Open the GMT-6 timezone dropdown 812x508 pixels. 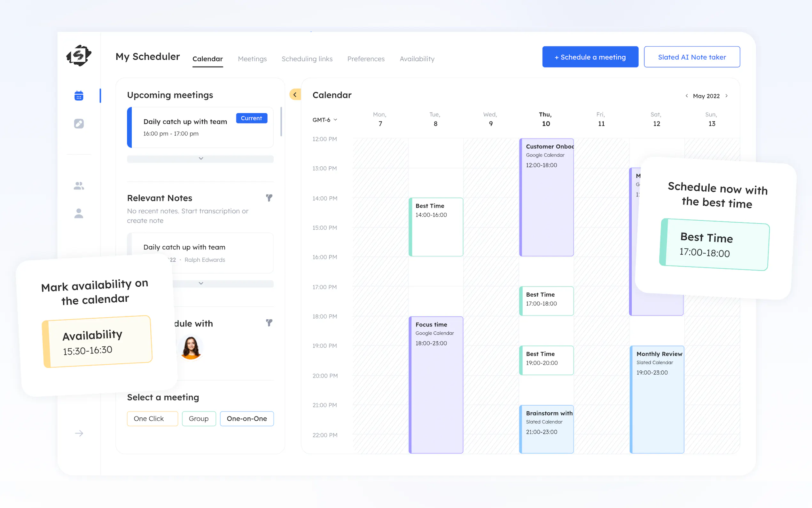324,120
